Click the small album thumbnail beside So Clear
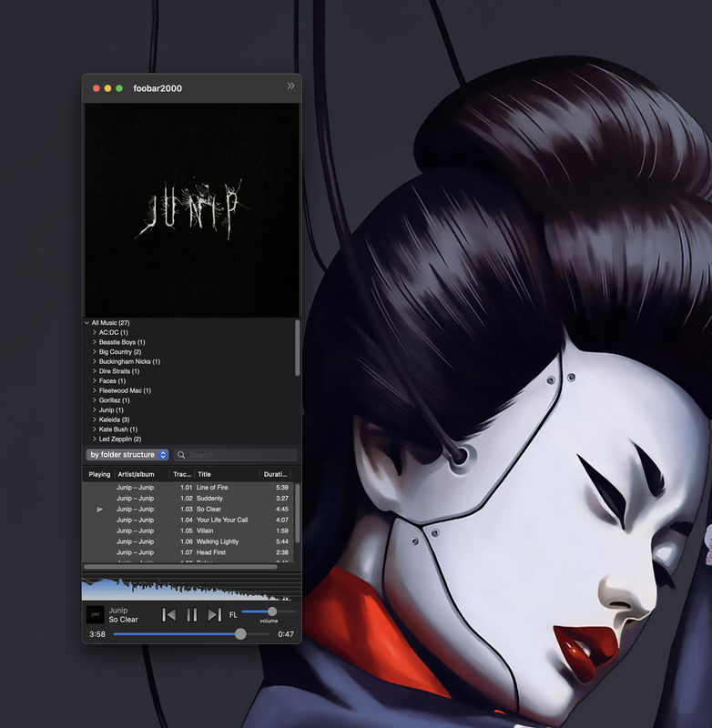 click(96, 614)
